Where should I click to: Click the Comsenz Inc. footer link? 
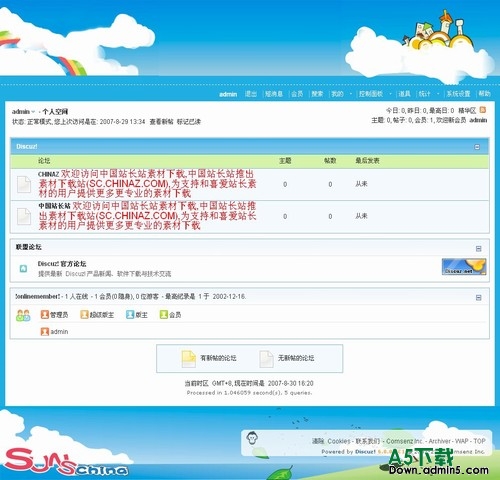(404, 441)
